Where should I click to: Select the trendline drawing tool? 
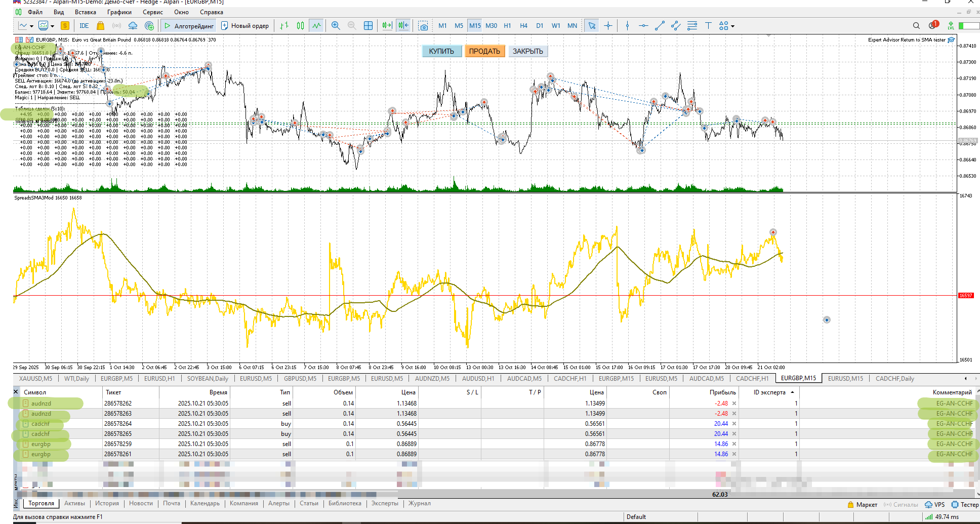pos(659,26)
